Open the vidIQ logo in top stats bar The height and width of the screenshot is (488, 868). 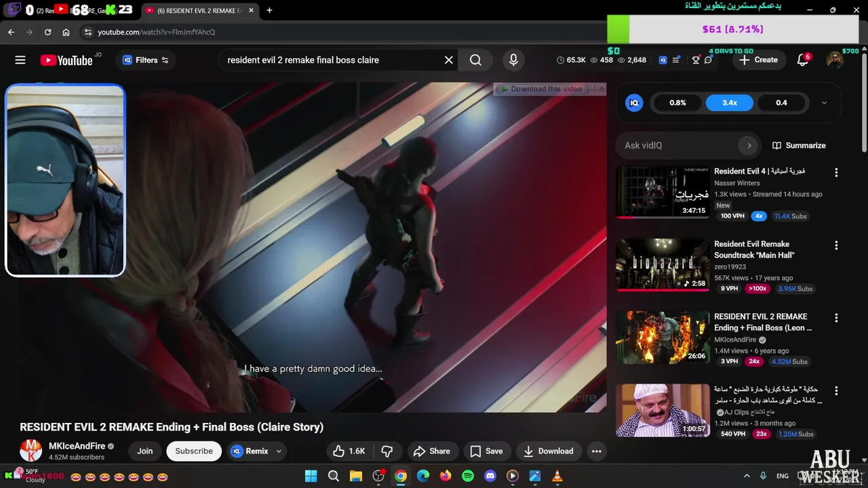point(663,60)
